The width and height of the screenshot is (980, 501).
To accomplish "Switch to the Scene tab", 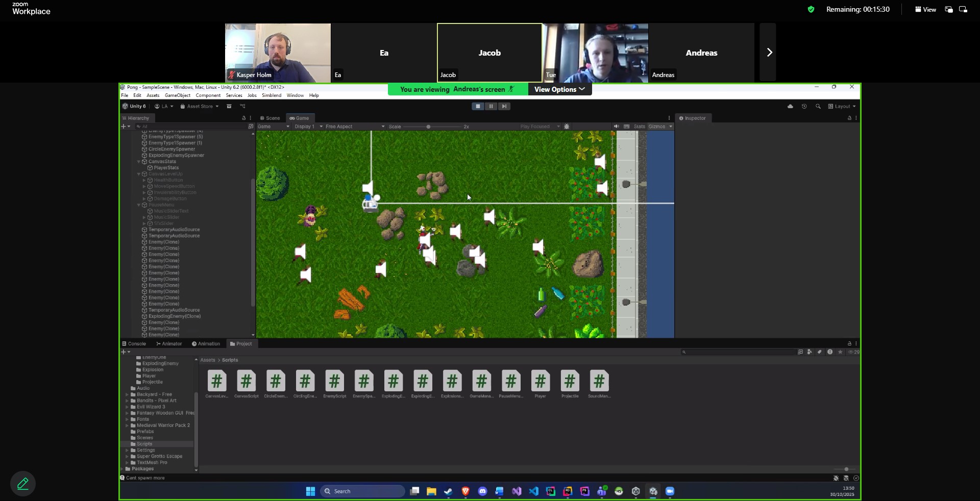I will coord(270,118).
